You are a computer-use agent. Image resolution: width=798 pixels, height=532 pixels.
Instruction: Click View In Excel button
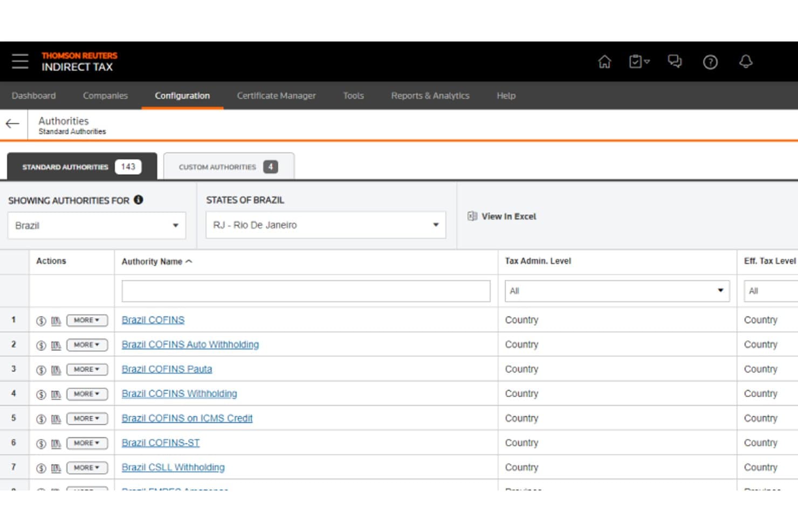(502, 216)
